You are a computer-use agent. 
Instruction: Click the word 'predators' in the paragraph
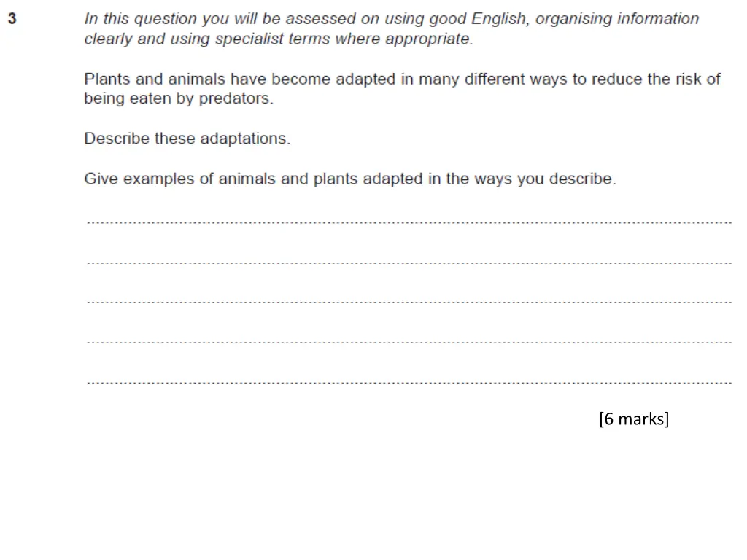[x=234, y=98]
